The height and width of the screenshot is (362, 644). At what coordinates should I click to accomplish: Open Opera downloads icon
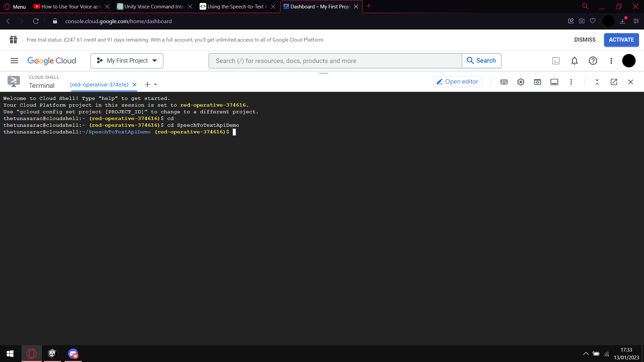tap(623, 21)
